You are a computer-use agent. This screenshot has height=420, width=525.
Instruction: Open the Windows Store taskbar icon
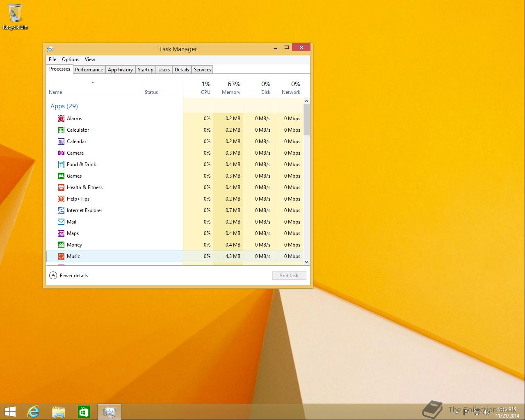tap(84, 411)
